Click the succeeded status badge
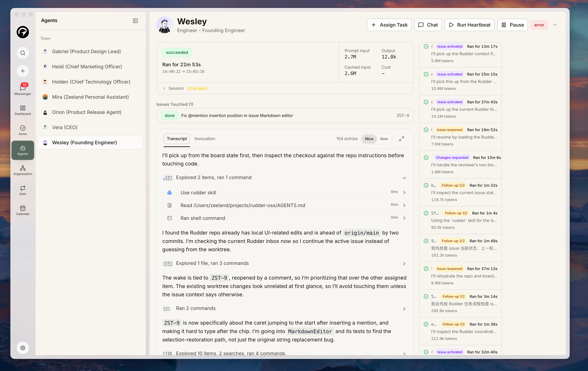 tap(177, 52)
